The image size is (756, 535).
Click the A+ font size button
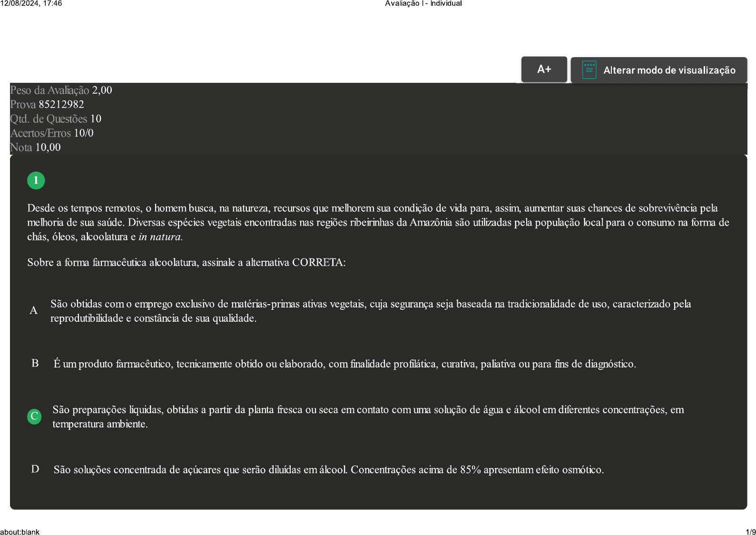click(544, 69)
